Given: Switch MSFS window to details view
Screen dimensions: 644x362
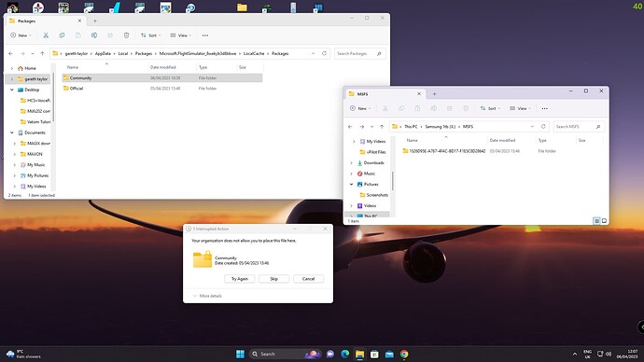Looking at the screenshot, I should click(596, 221).
